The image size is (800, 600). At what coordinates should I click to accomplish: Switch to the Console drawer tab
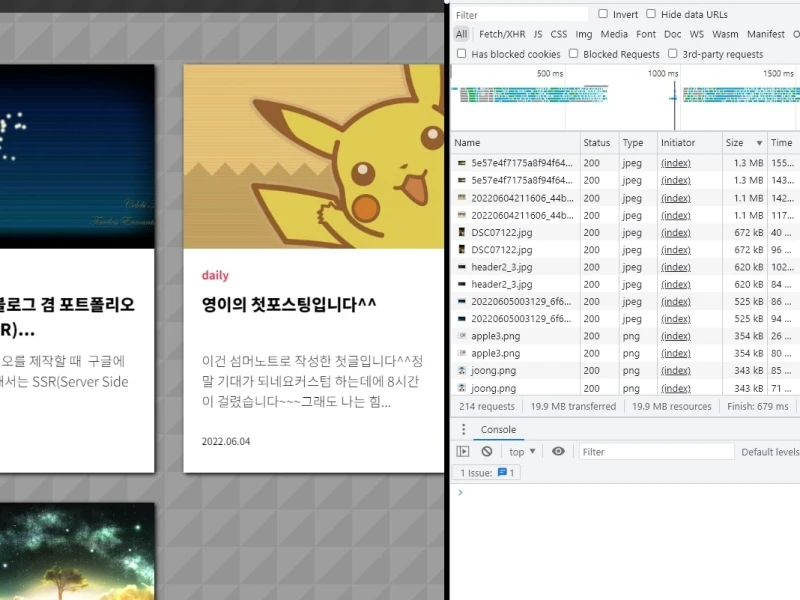pyautogui.click(x=498, y=430)
